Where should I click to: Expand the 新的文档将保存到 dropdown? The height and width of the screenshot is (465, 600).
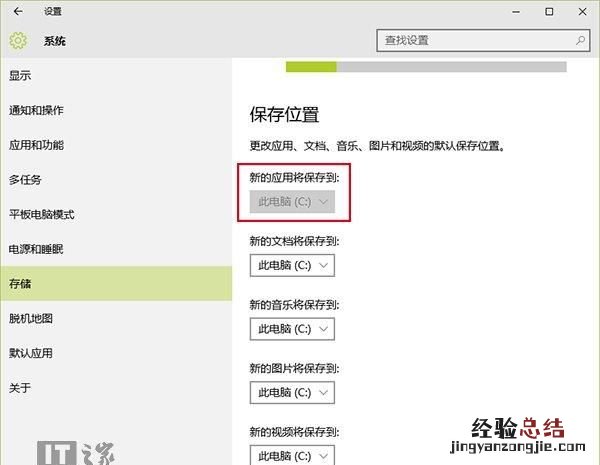tap(291, 266)
